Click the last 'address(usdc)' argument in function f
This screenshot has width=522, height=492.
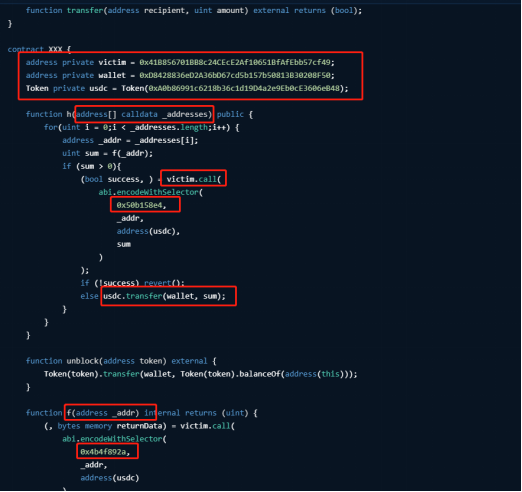tap(110, 478)
